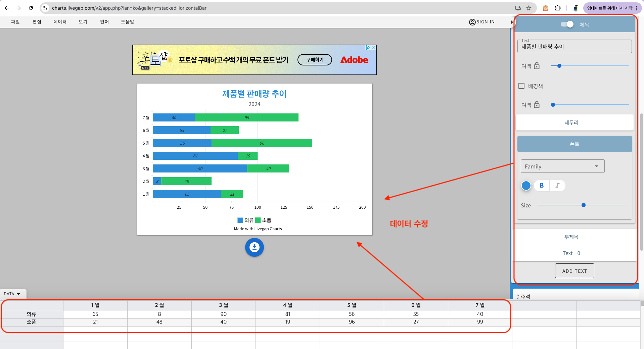Click the second 여백 lock icon
The image size is (644, 349).
tap(537, 105)
